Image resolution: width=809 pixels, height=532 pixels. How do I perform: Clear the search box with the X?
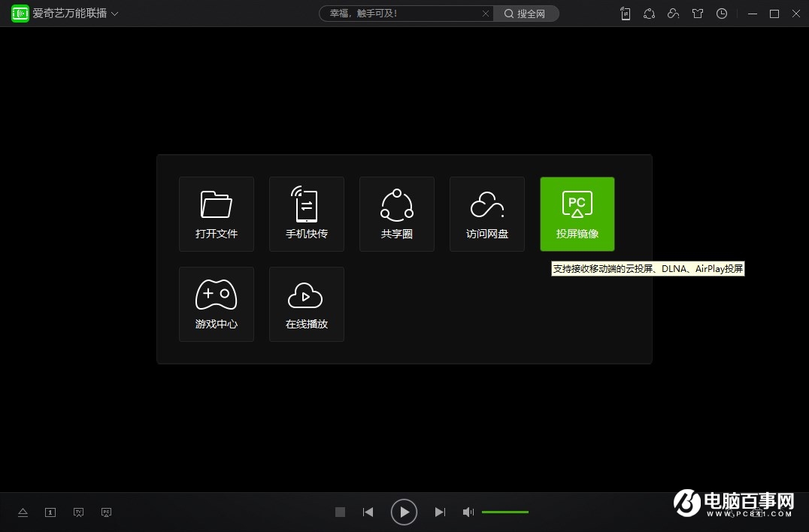tap(486, 13)
